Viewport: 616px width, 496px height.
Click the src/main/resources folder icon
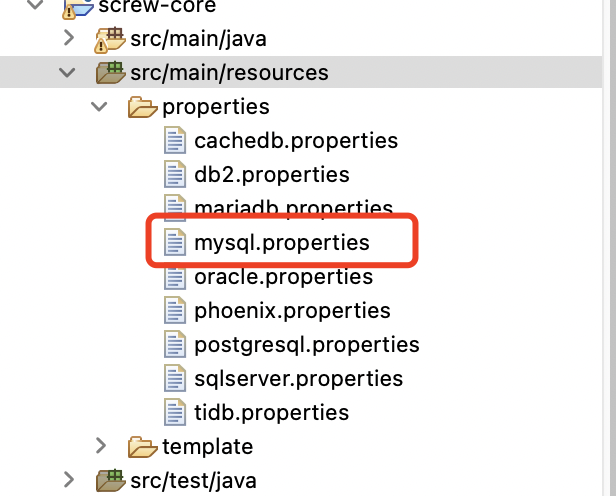pos(110,72)
